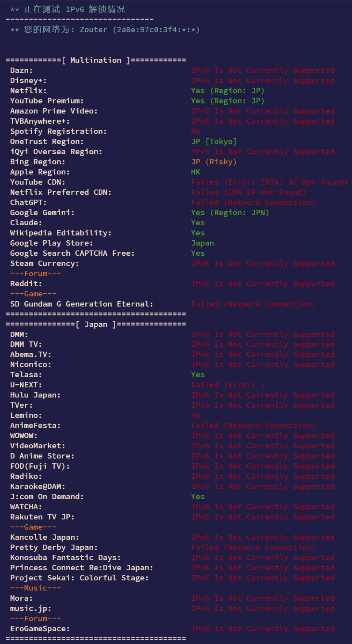
Task: Select the EroGameSpace entry label
Action: [40, 629]
